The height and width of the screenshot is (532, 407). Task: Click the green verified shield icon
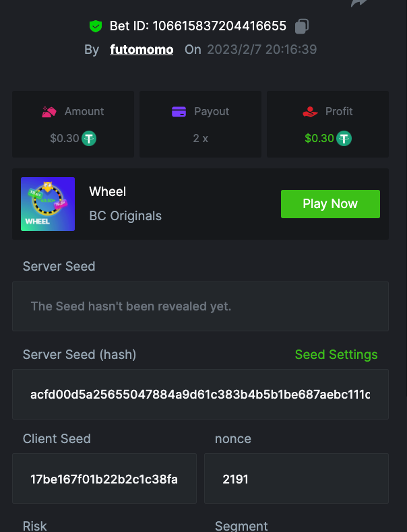96,26
